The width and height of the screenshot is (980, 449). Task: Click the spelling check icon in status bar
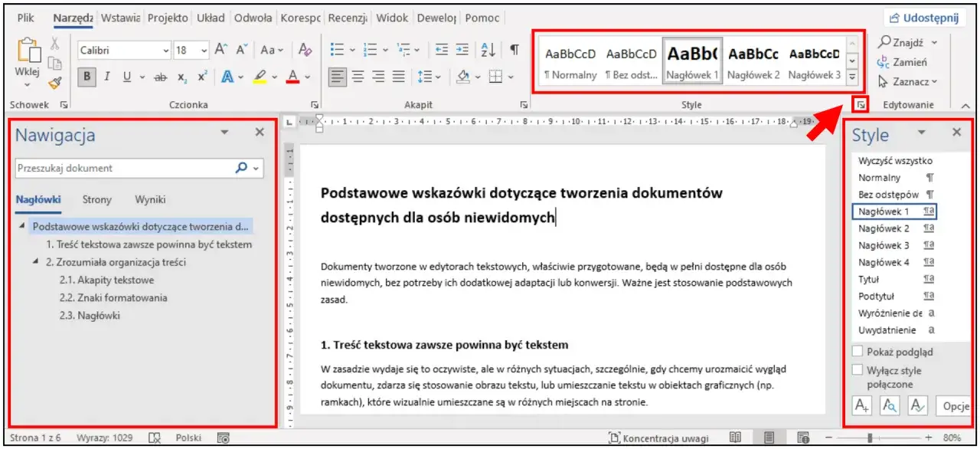coord(155,438)
